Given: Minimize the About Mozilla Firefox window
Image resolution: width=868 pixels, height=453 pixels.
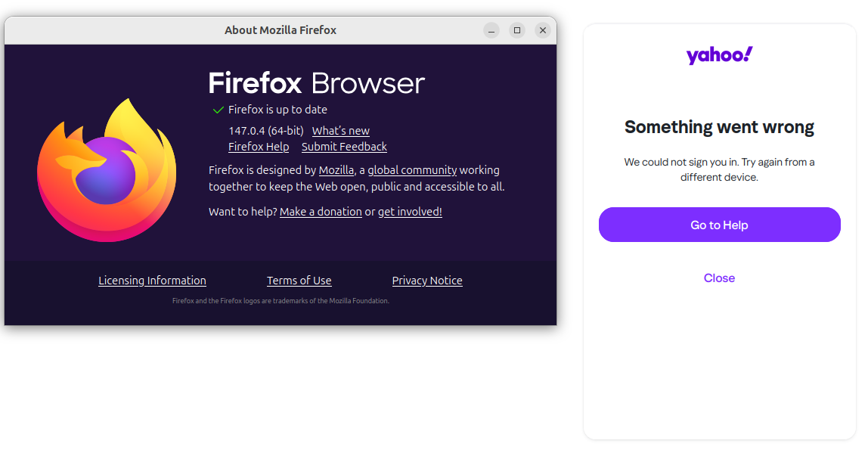Looking at the screenshot, I should click(491, 30).
